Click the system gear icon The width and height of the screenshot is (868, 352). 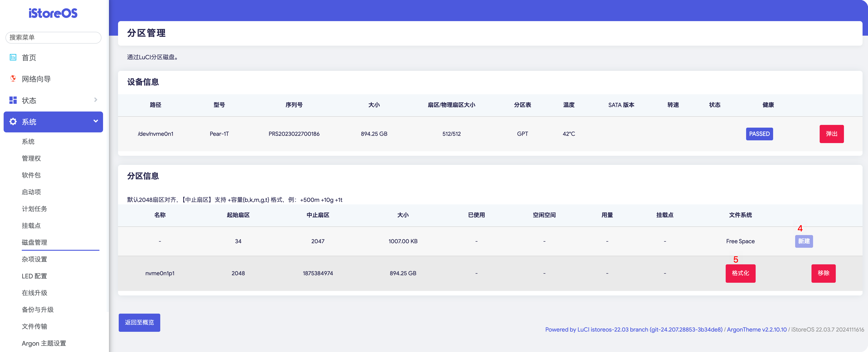point(13,121)
